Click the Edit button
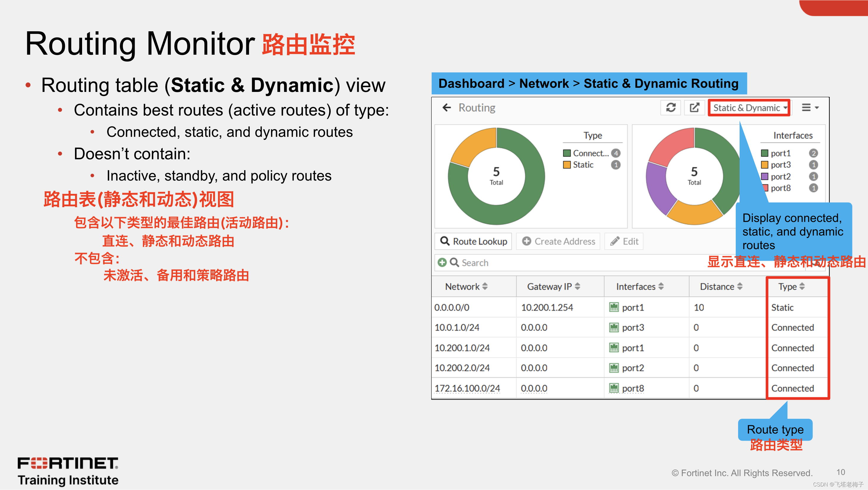Image resolution: width=868 pixels, height=490 pixels. click(624, 241)
